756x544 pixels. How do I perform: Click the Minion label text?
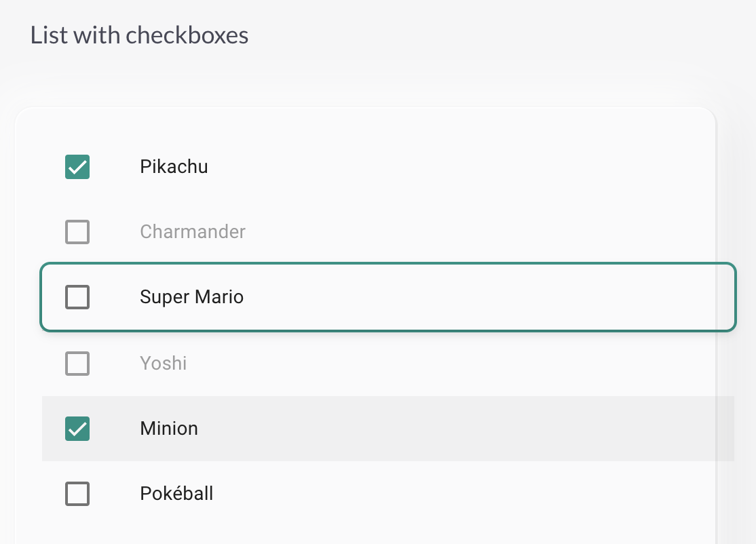pos(168,429)
